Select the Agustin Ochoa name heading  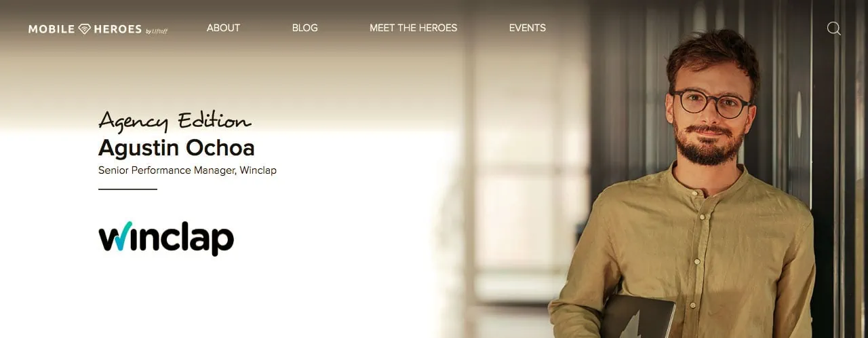coord(176,147)
